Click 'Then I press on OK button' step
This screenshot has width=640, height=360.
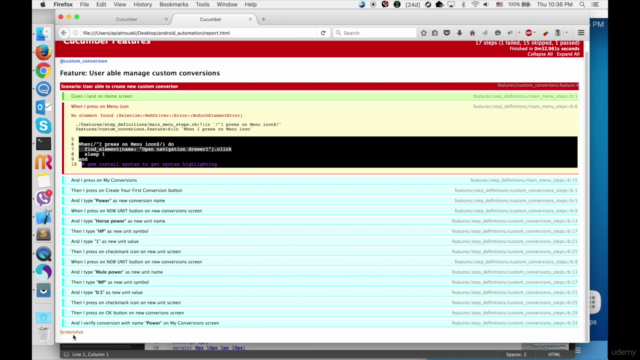click(x=320, y=313)
